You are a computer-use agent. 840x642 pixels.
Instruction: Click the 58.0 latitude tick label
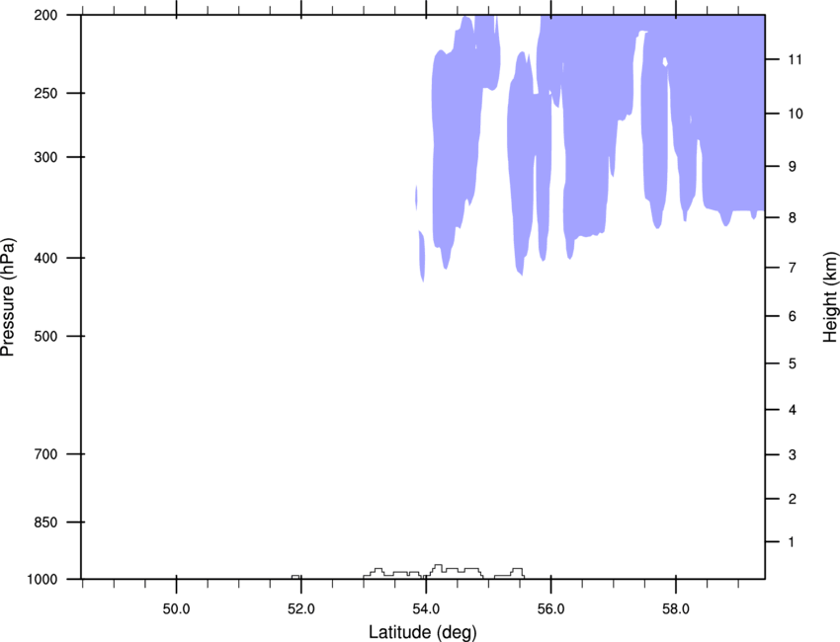point(676,609)
